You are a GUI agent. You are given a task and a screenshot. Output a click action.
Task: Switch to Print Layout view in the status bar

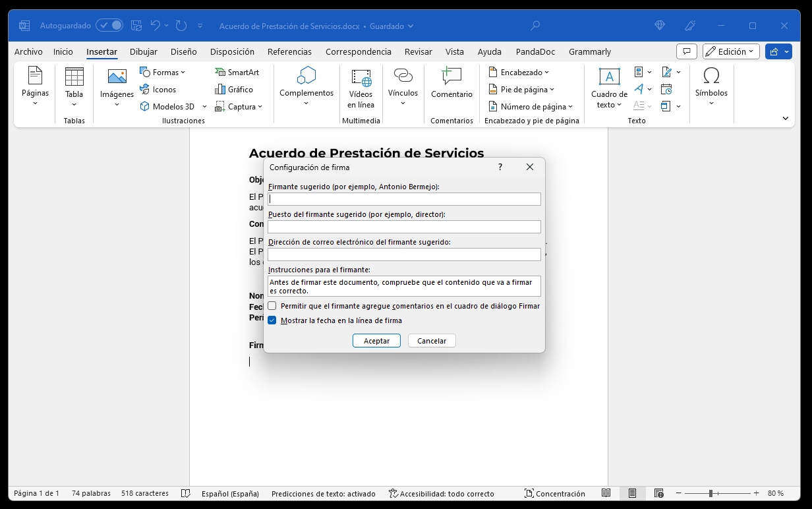pyautogui.click(x=632, y=493)
